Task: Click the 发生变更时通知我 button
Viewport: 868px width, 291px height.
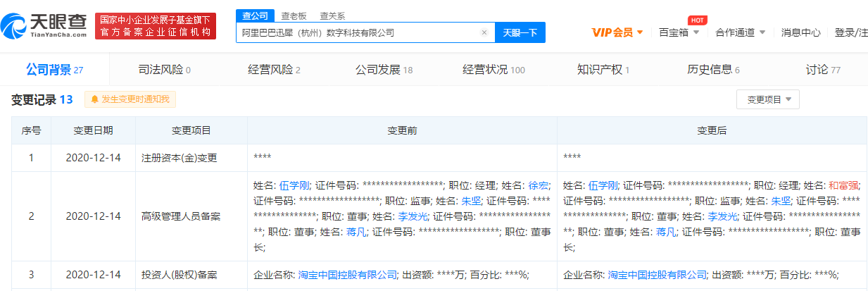Action: (x=130, y=99)
